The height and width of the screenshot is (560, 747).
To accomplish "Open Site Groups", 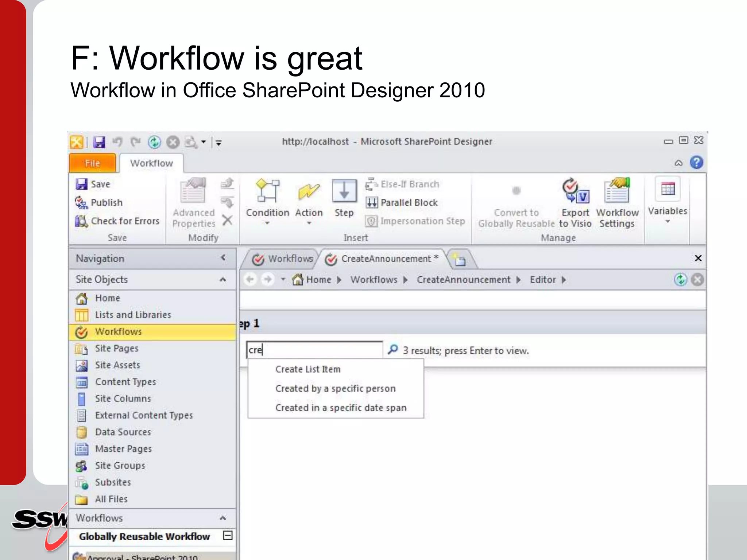I will (x=152, y=466).
